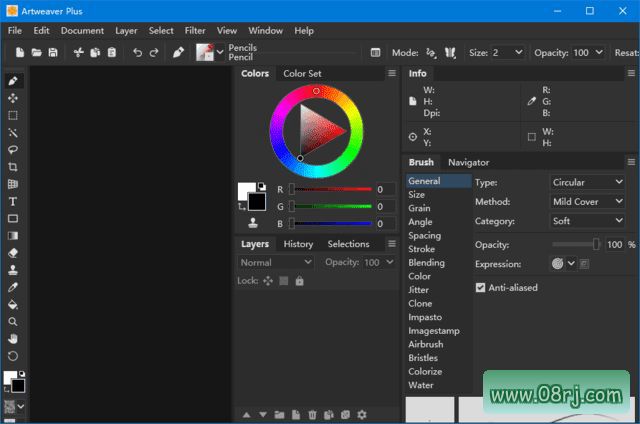Select the Impasto brush settings category

pos(425,317)
